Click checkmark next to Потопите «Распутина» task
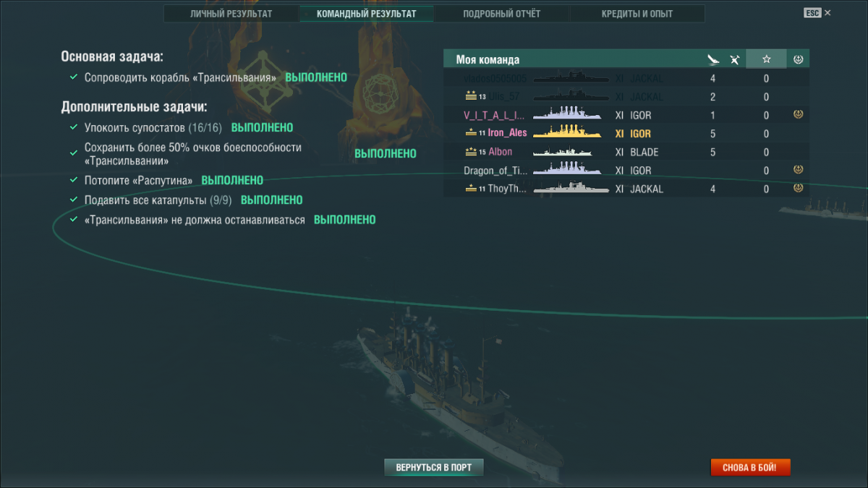The width and height of the screenshot is (868, 488). click(x=73, y=179)
